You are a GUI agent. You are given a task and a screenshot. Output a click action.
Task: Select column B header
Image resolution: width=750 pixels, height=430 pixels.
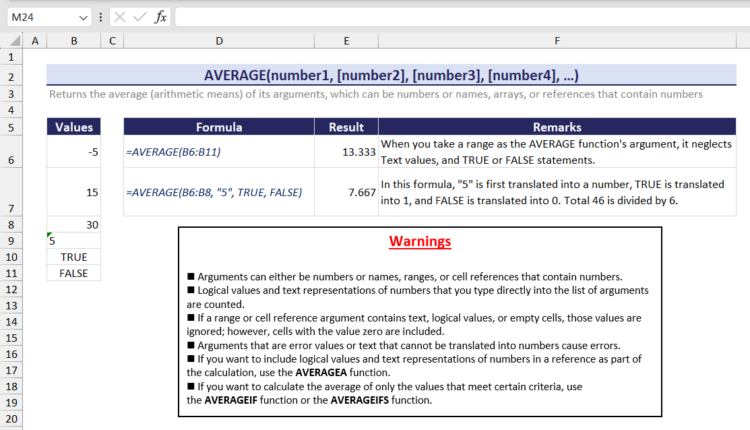pyautogui.click(x=74, y=41)
